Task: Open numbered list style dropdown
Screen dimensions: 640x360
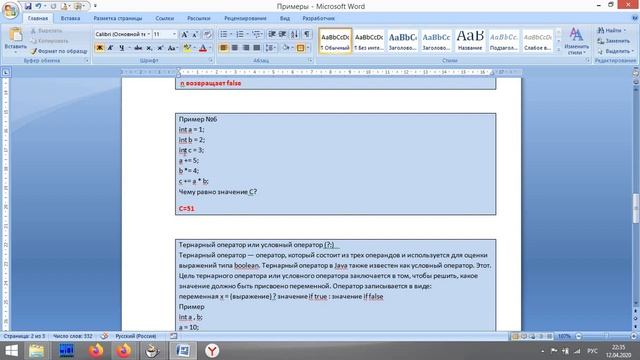Action: point(247,34)
